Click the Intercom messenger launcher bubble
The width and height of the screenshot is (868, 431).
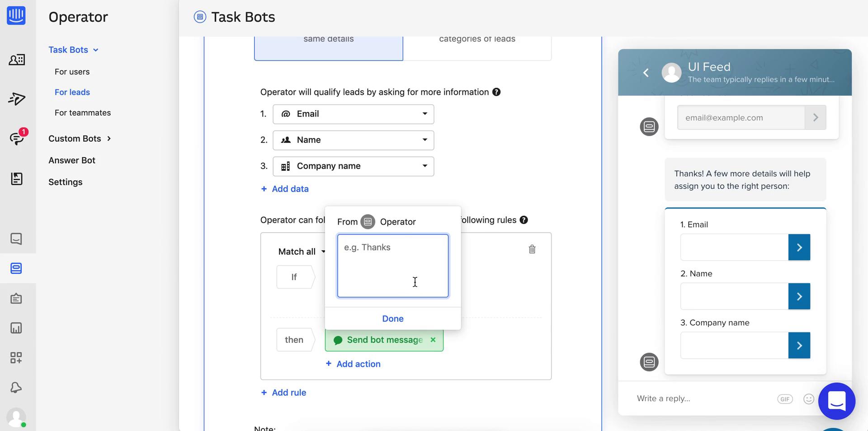837,401
